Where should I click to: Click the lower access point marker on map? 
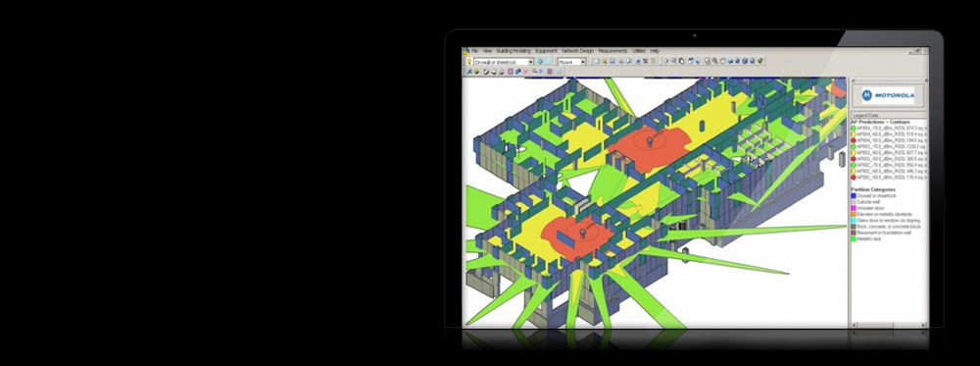click(582, 233)
